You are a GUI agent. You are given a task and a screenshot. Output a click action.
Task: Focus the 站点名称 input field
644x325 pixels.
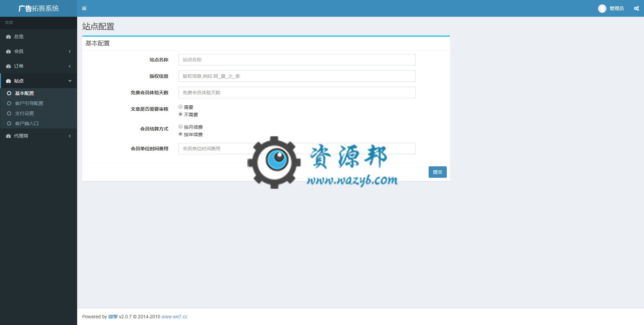297,60
